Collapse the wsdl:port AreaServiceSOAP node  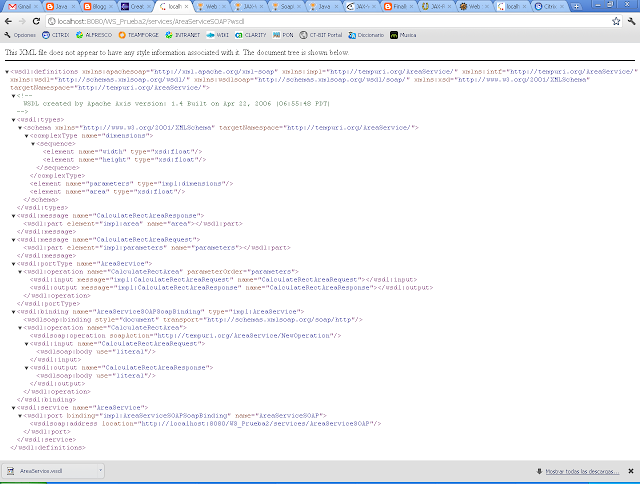(x=20, y=416)
